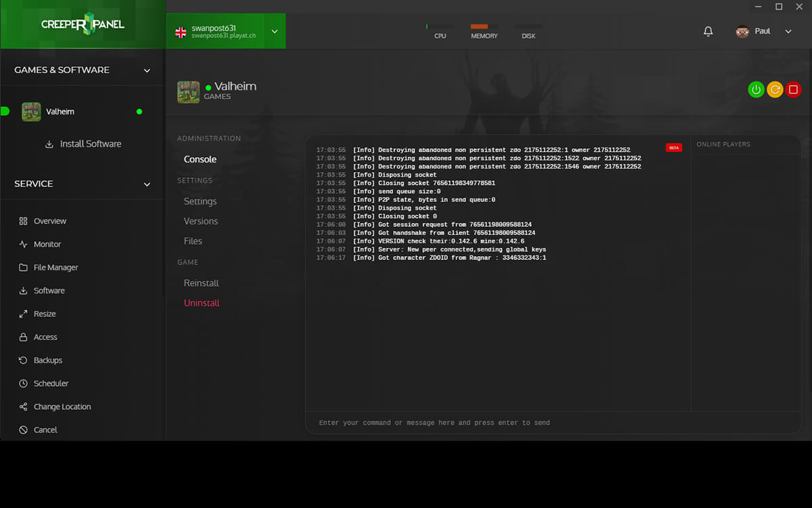This screenshot has width=812, height=508.
Task: Switch to the Console tab
Action: point(200,159)
